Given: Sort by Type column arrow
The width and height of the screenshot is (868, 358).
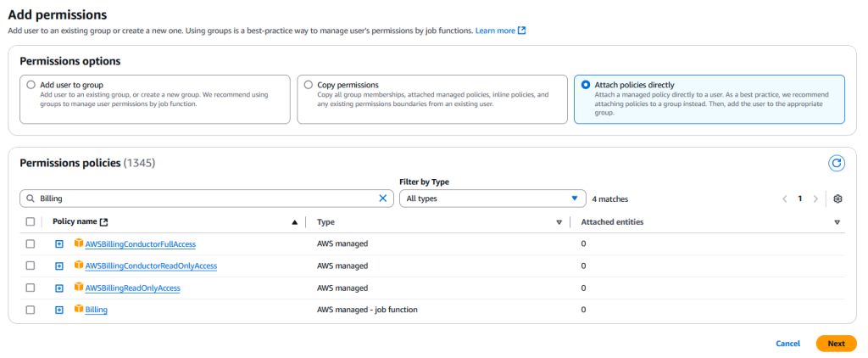Looking at the screenshot, I should (x=559, y=222).
